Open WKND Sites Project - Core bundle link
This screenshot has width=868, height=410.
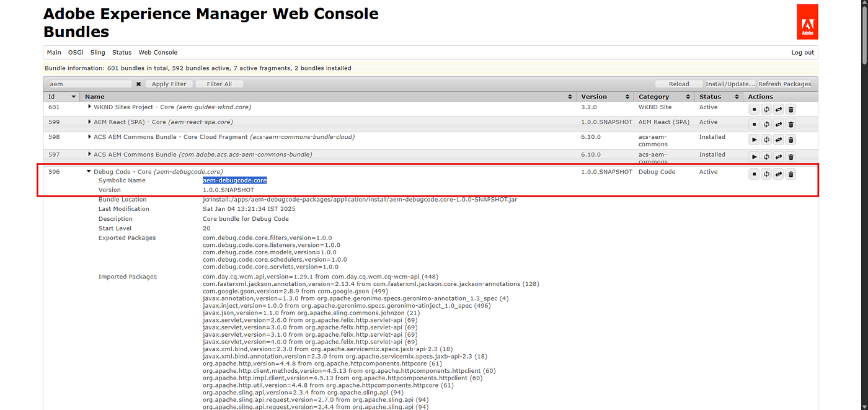172,107
